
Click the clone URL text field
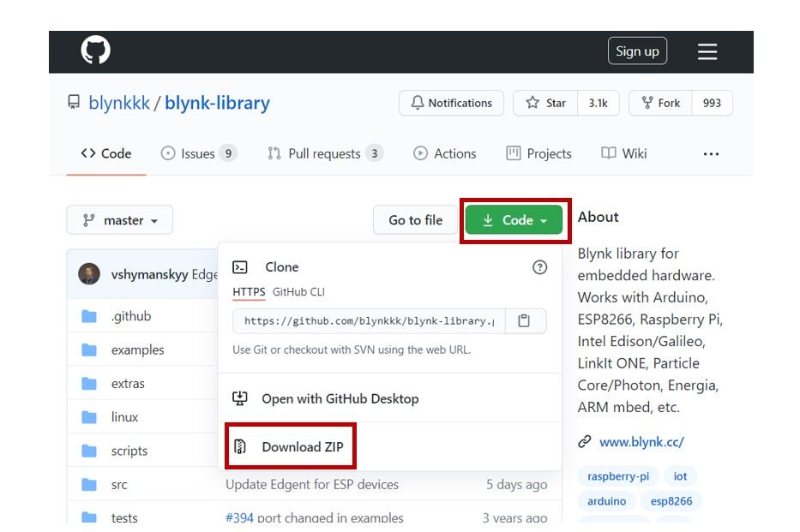[369, 321]
